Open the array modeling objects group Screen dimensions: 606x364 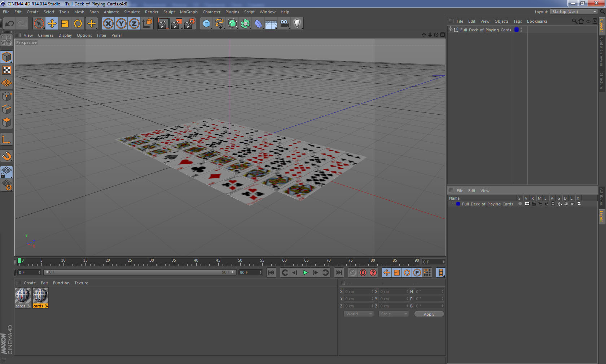pos(245,24)
